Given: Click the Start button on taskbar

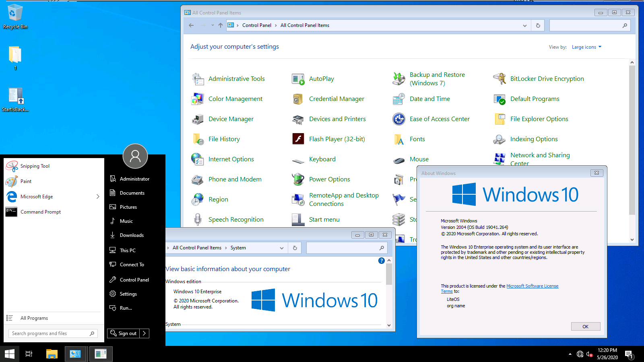Looking at the screenshot, I should tap(10, 354).
